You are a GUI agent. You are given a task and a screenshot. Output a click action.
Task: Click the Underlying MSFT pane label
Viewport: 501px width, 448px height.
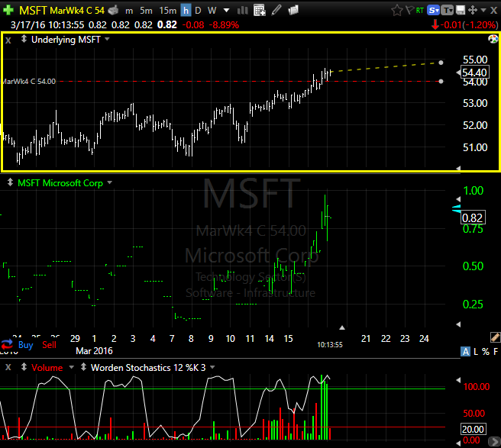[x=66, y=40]
